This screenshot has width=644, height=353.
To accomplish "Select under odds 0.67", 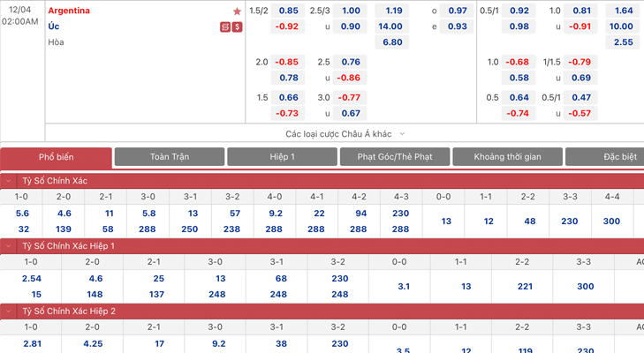I will pyautogui.click(x=350, y=113).
